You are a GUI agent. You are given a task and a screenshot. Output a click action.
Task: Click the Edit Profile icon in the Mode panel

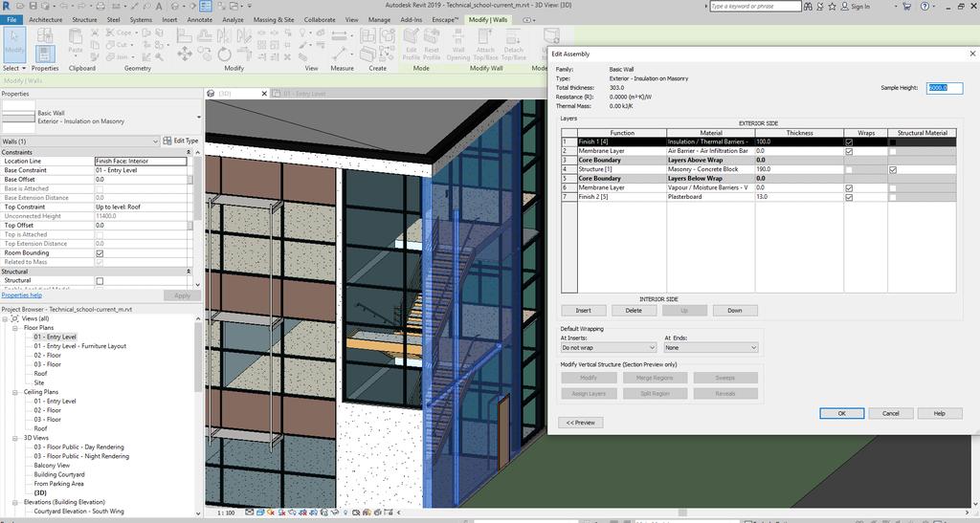click(x=411, y=44)
